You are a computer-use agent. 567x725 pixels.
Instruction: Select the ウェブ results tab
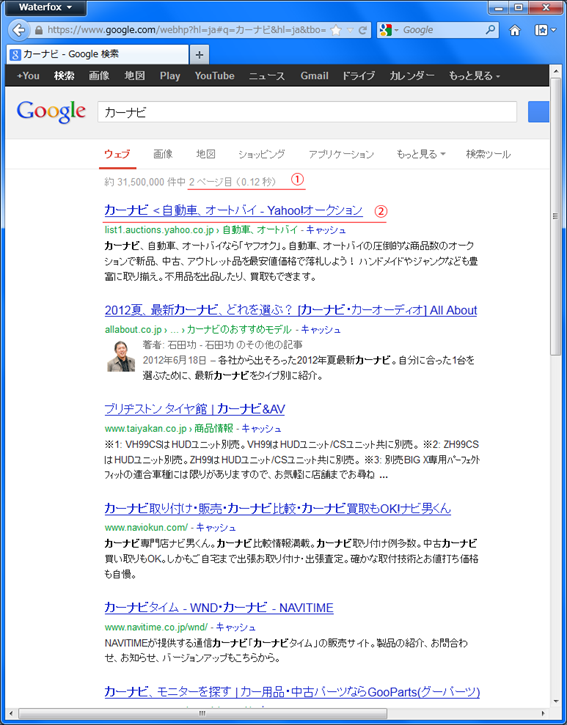[x=117, y=154]
